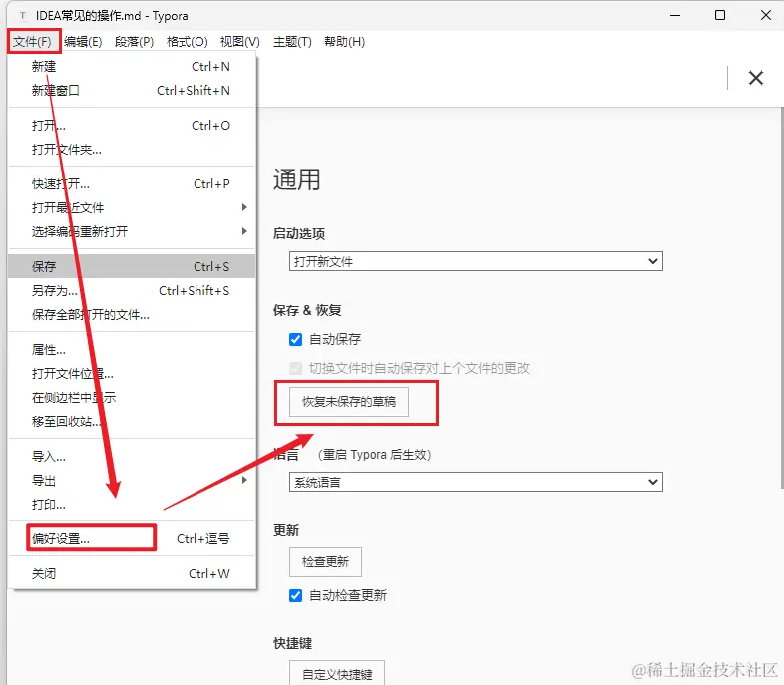Select 打印... menu entry
This screenshot has height=685, width=784.
(132, 505)
